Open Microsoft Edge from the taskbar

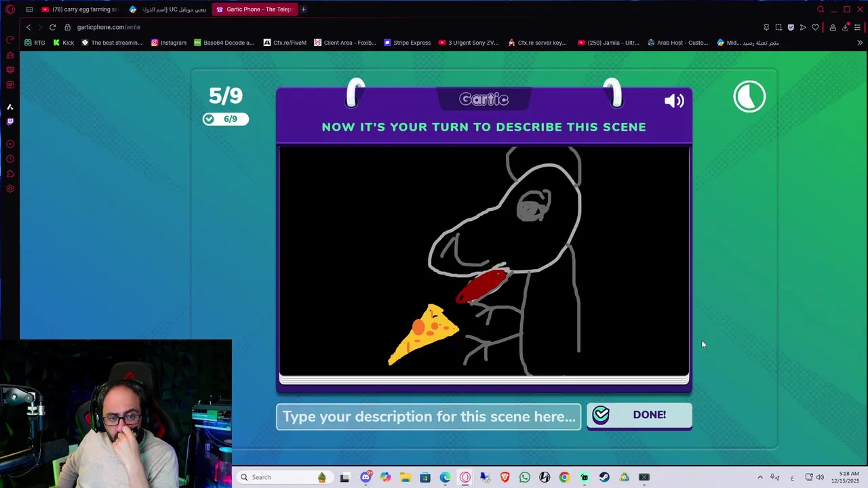(445, 477)
